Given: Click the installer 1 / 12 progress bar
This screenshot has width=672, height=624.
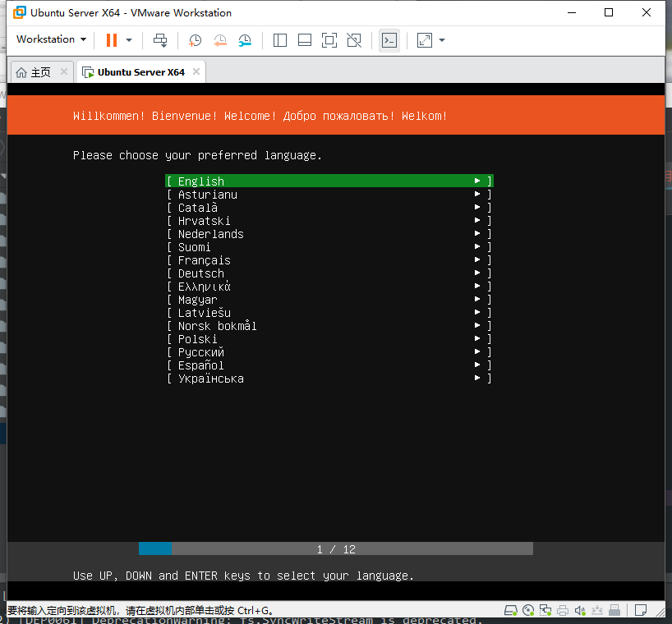Looking at the screenshot, I should coord(336,548).
